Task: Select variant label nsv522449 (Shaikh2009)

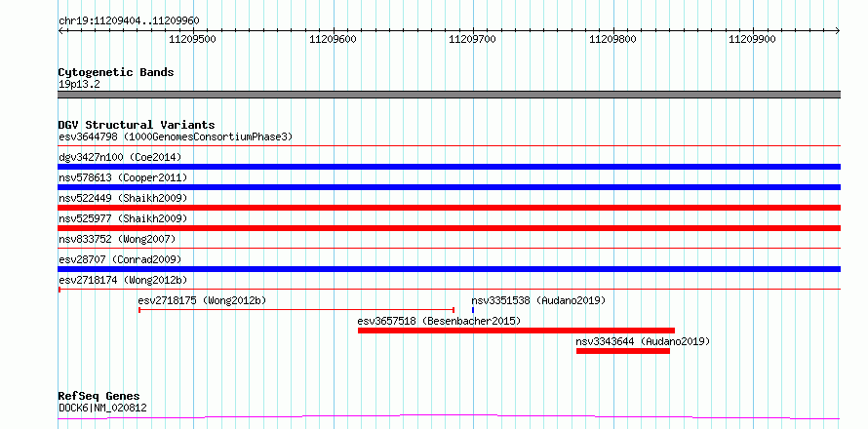Action: 123,198
